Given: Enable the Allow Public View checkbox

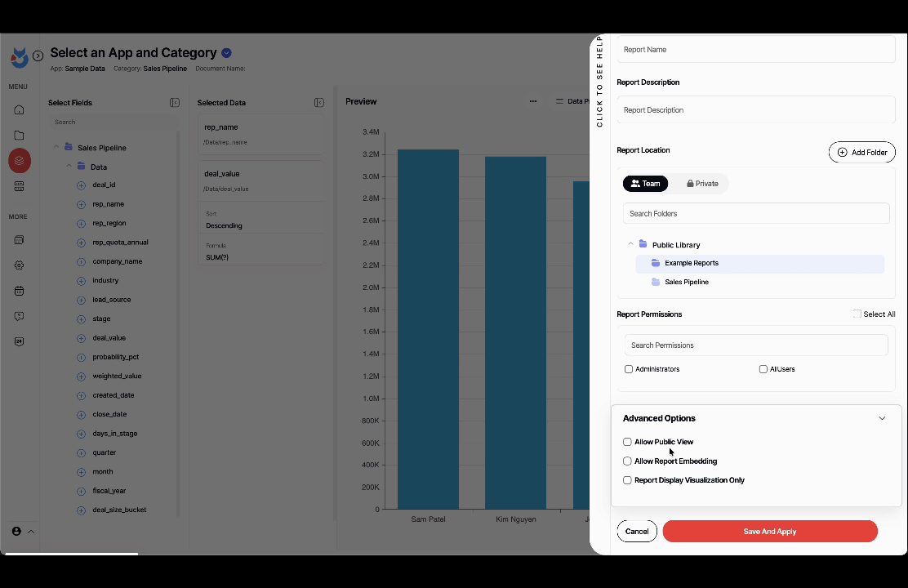Looking at the screenshot, I should pyautogui.click(x=627, y=442).
